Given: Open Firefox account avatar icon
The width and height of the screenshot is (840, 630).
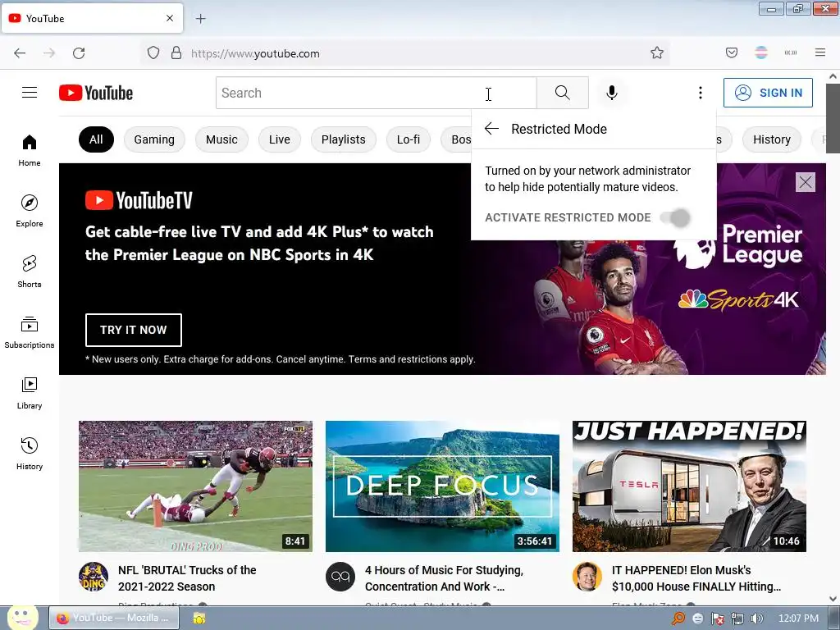Looking at the screenshot, I should [761, 52].
